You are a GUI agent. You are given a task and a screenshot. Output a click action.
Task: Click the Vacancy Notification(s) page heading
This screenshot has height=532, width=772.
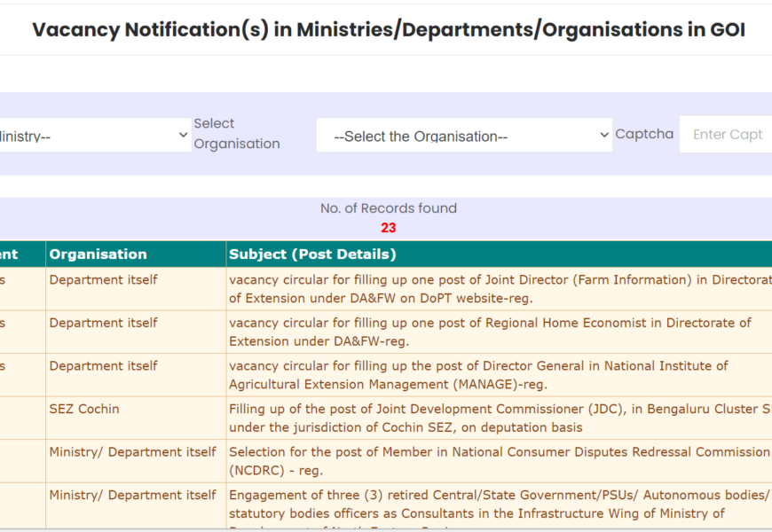(x=389, y=29)
